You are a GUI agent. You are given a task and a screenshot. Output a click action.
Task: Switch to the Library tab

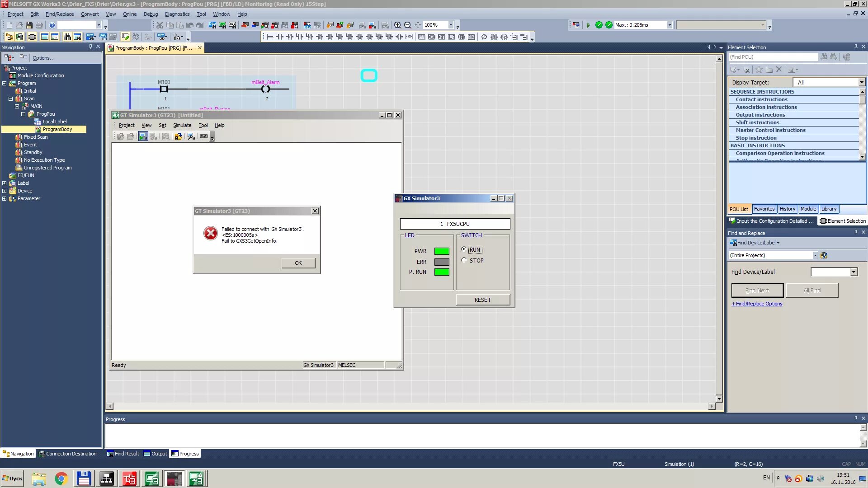[829, 209]
